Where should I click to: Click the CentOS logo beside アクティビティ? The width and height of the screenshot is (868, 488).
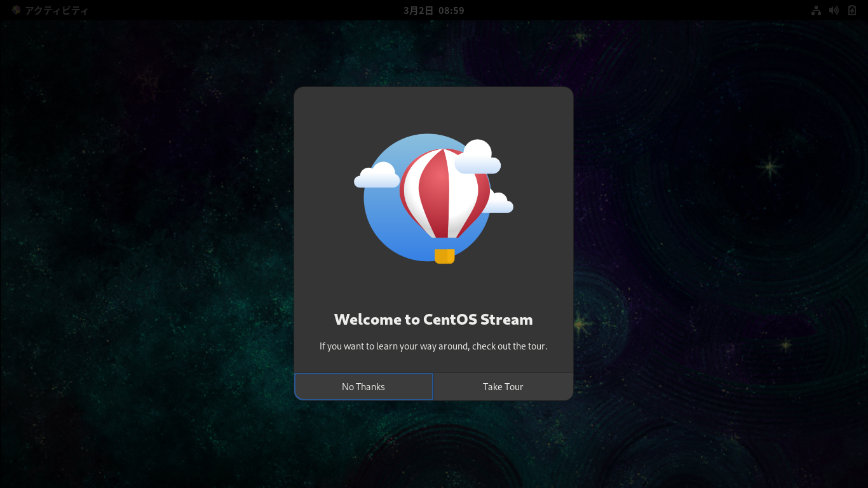click(16, 10)
